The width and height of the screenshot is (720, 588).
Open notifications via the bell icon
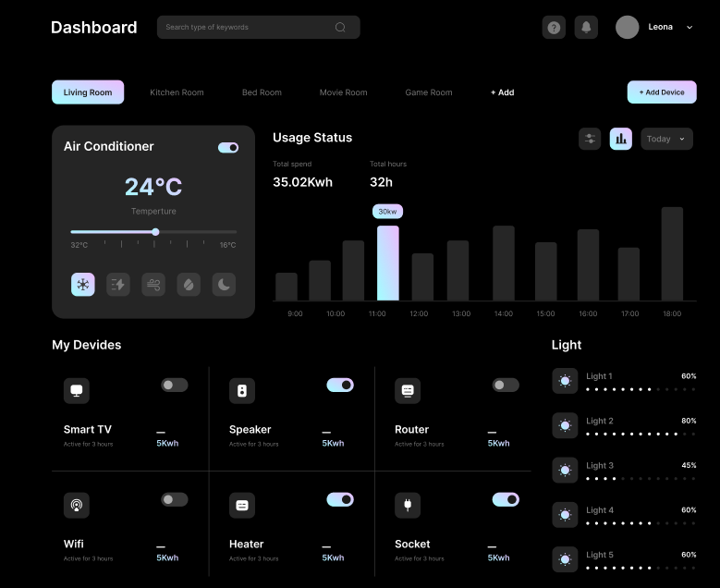pos(586,28)
